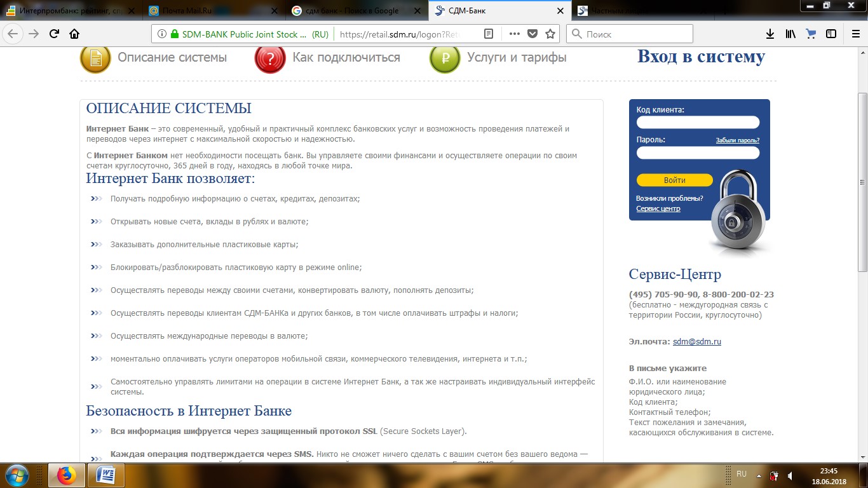Click the green ruble icon

(x=445, y=58)
